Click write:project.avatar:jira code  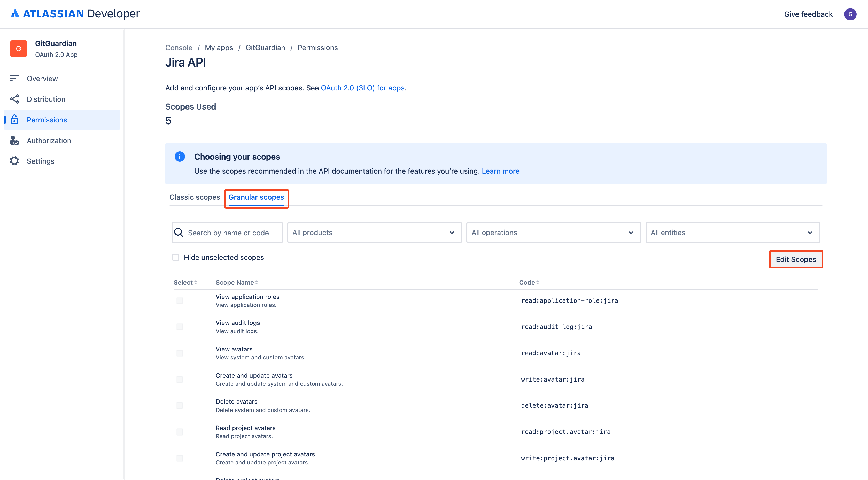pyautogui.click(x=568, y=458)
